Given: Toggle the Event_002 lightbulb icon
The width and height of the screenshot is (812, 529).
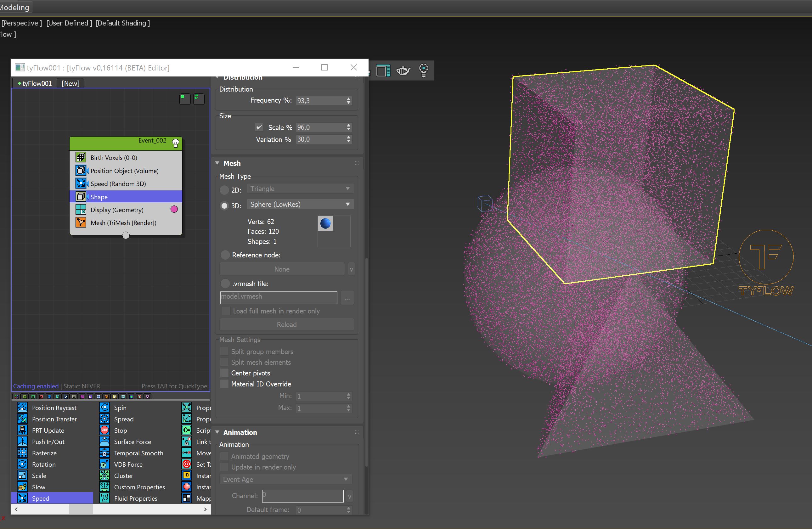Looking at the screenshot, I should point(176,143).
